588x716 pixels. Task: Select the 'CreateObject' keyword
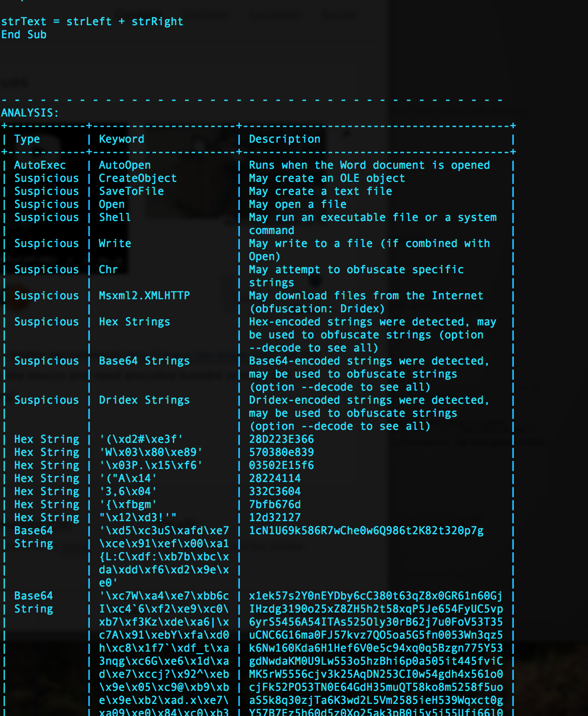coord(138,178)
